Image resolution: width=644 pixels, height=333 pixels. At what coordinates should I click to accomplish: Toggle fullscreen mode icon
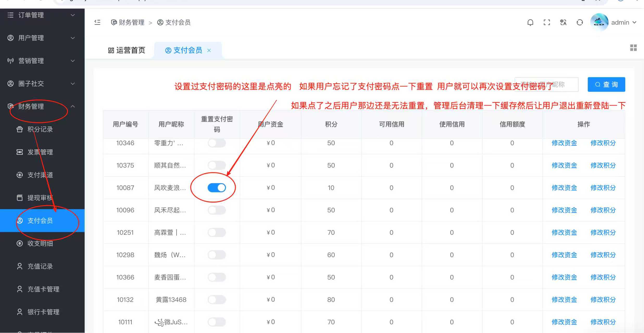pyautogui.click(x=547, y=22)
